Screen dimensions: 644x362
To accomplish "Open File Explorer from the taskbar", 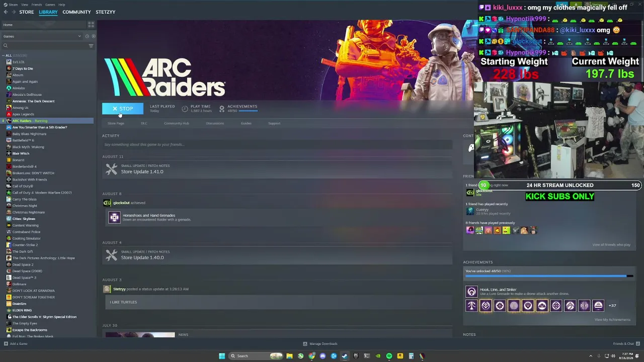I will click(289, 356).
